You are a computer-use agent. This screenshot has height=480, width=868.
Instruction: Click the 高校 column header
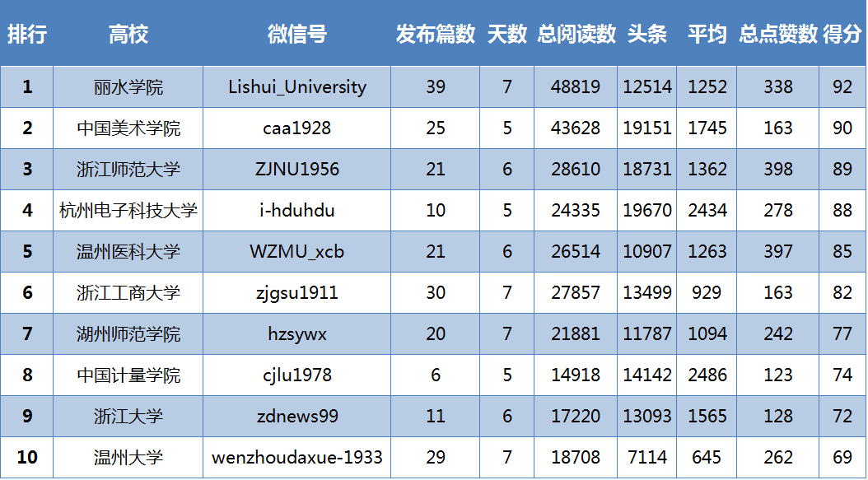[x=128, y=35]
